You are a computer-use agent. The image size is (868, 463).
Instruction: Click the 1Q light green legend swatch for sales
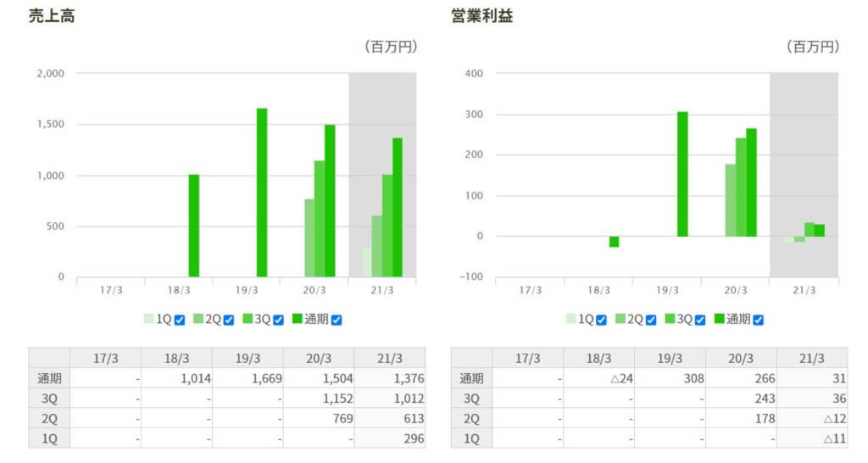pos(149,320)
